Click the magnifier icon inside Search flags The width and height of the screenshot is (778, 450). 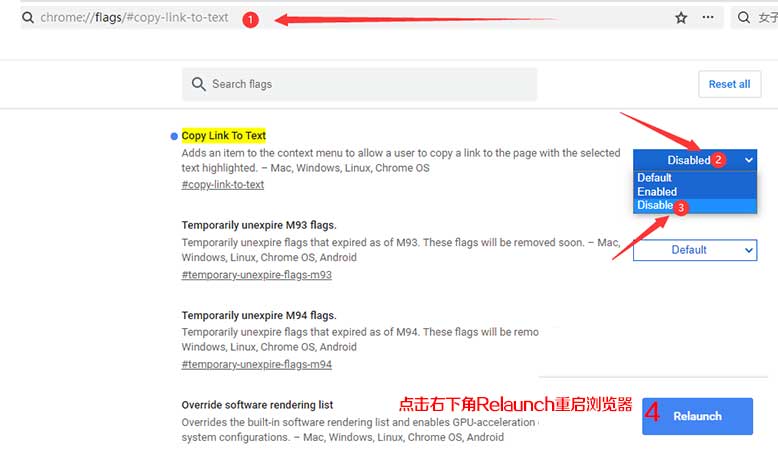198,84
